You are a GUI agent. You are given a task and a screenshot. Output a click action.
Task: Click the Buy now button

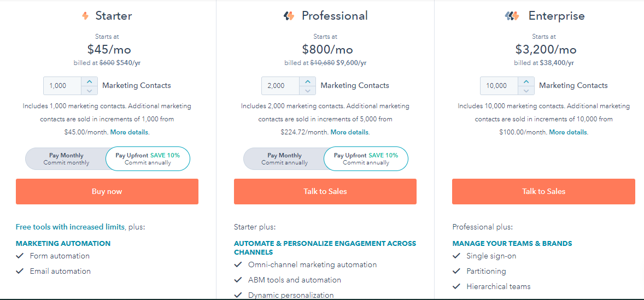pyautogui.click(x=107, y=191)
